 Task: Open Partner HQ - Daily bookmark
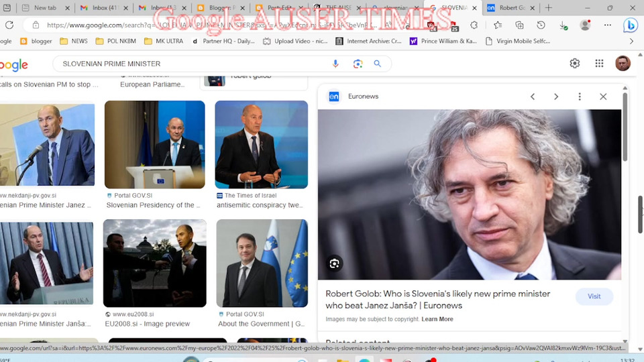click(223, 41)
